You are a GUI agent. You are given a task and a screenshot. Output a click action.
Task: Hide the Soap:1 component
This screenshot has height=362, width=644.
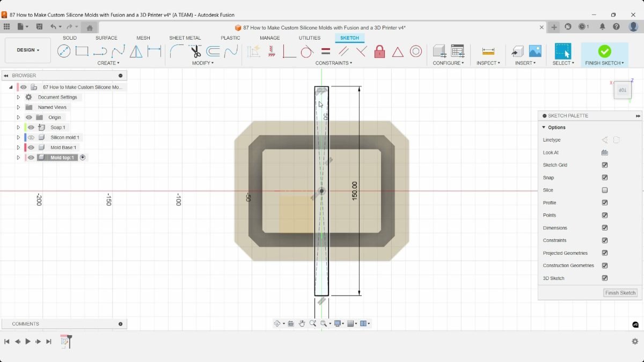tap(31, 128)
